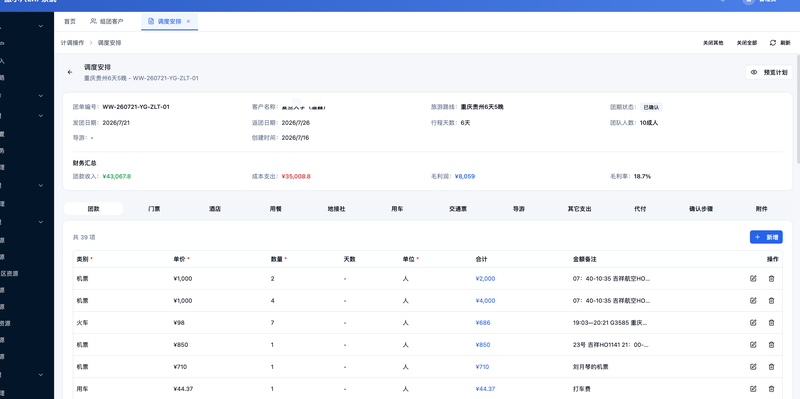
Task: Edit the 打车费 用车 row
Action: pyautogui.click(x=753, y=389)
